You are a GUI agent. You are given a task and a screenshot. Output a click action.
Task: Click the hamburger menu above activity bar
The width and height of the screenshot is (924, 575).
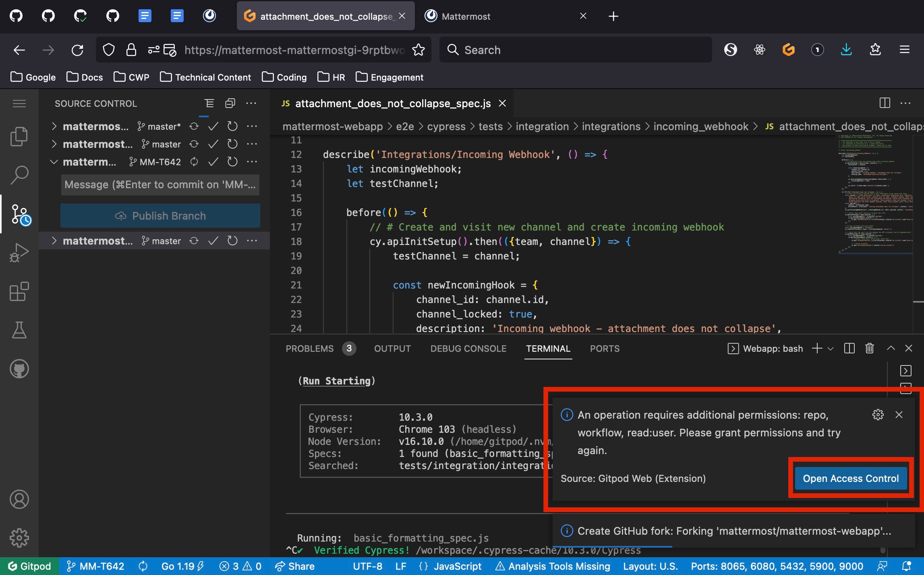pos(19,104)
